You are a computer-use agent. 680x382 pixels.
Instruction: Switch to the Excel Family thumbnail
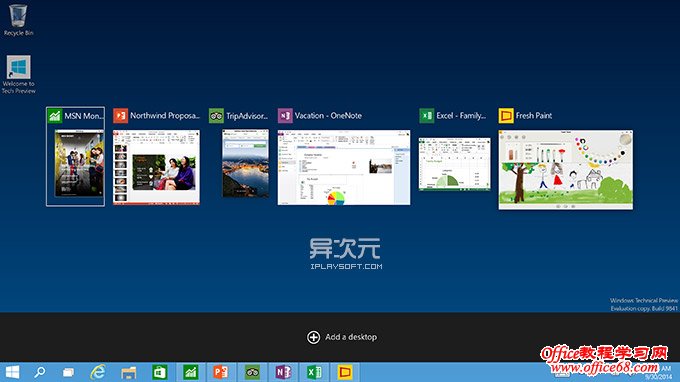(x=454, y=164)
